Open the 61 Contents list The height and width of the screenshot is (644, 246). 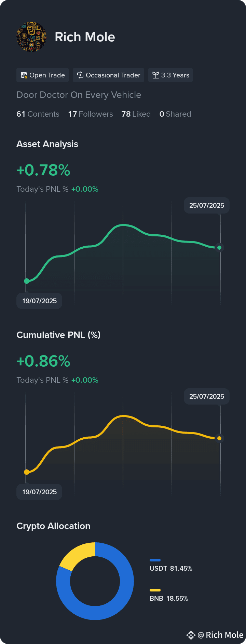38,114
